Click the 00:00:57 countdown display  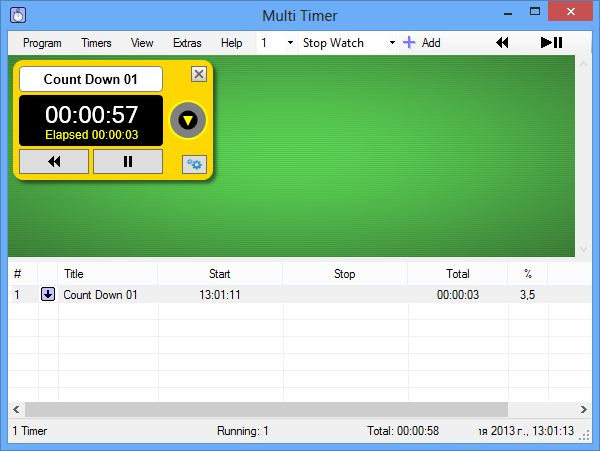coord(91,114)
